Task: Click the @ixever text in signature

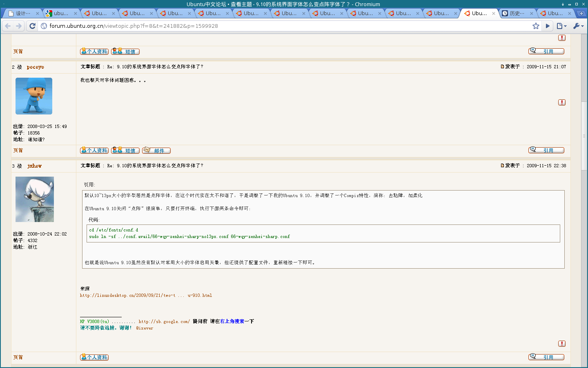Action: (x=145, y=328)
